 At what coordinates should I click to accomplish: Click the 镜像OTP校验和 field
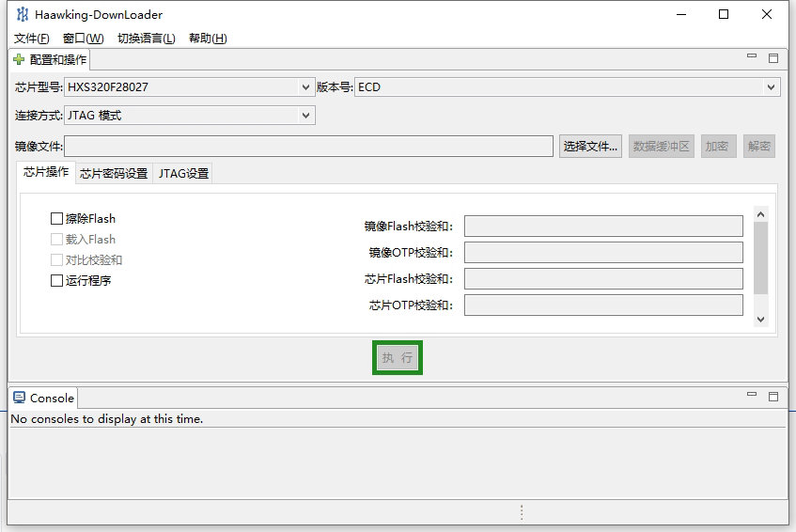tap(603, 253)
